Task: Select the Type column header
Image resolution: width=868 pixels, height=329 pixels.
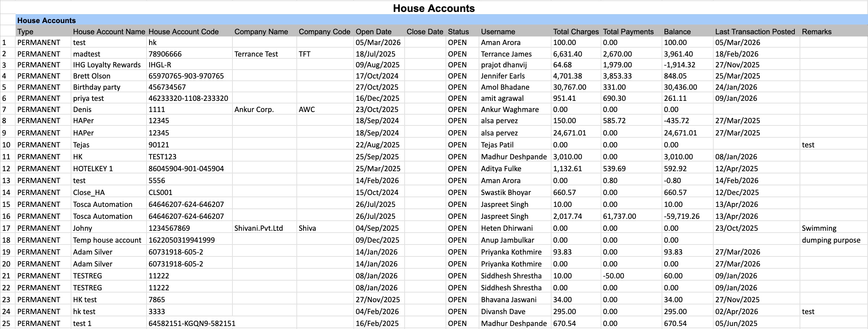Action: [x=43, y=32]
